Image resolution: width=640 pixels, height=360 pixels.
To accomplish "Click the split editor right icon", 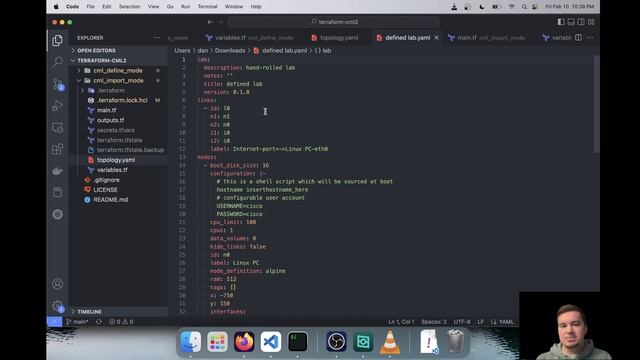I will [x=578, y=38].
